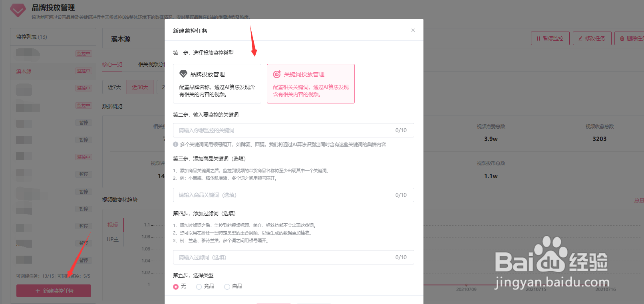Click the 视频收藏总数 value 3203
Image resolution: width=644 pixels, height=304 pixels.
(599, 139)
